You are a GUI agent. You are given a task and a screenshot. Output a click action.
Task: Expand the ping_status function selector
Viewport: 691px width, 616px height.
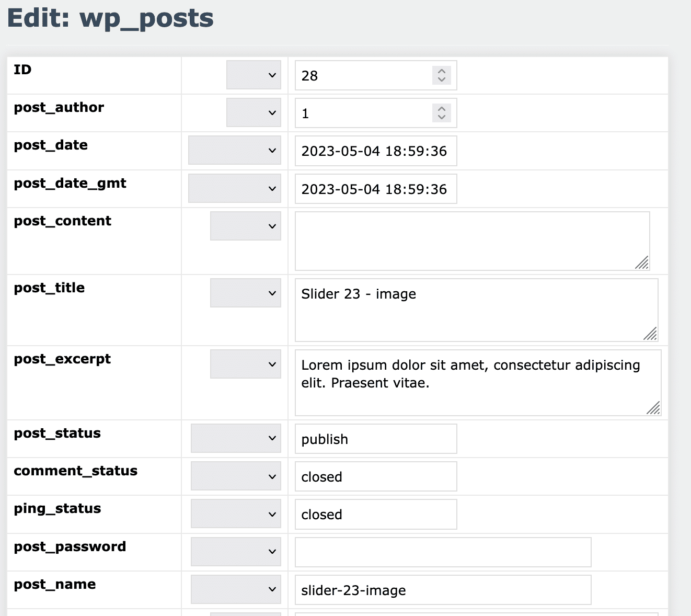click(x=235, y=514)
